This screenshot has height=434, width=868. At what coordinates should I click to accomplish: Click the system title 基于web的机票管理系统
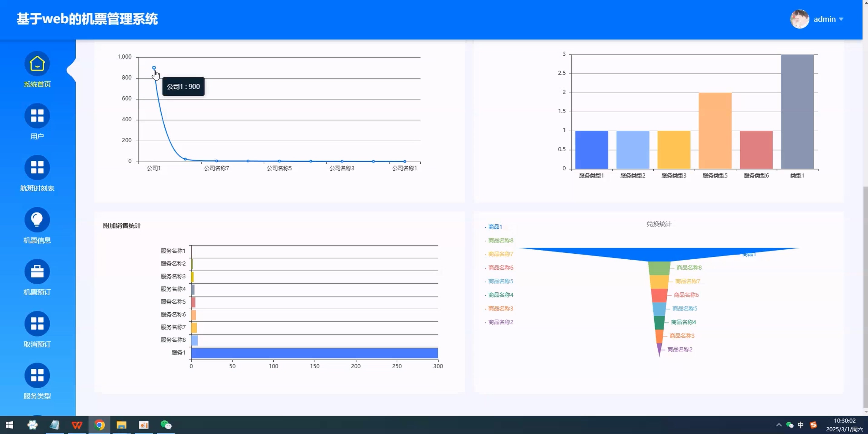point(87,19)
